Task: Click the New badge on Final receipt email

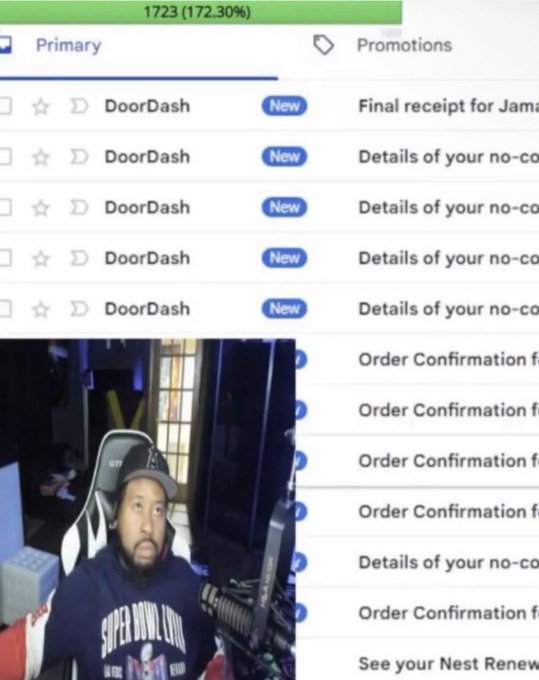Action: click(x=284, y=106)
